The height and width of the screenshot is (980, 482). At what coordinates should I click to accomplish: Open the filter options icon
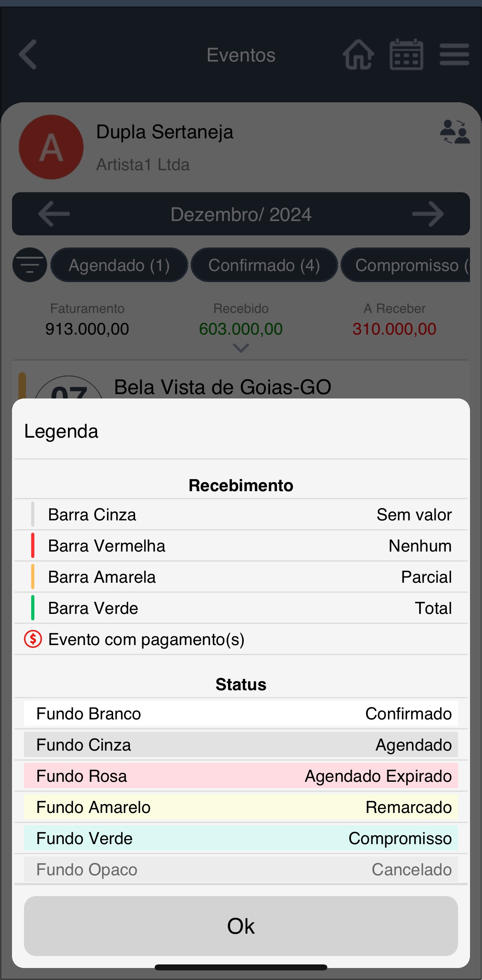pyautogui.click(x=30, y=265)
